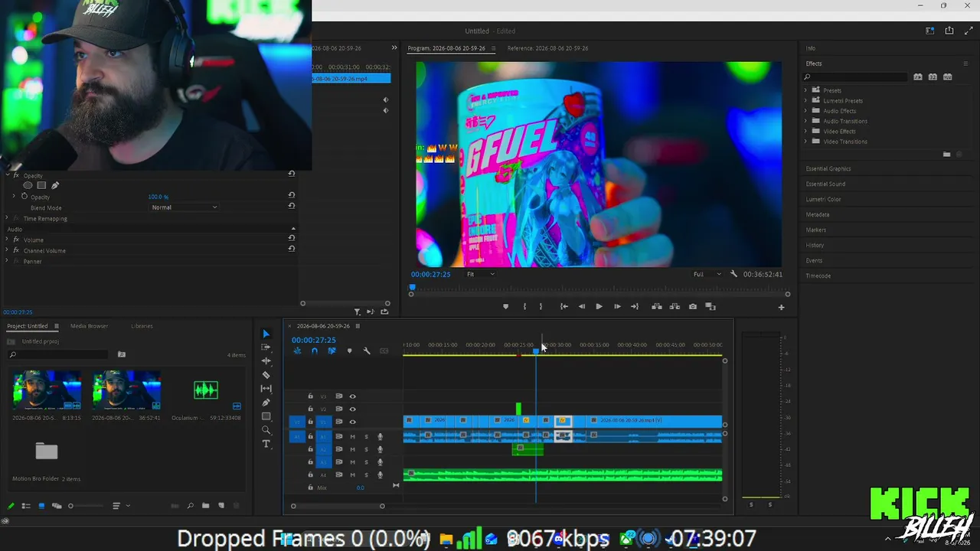
Task: Add a marker in the timeline panel
Action: [349, 350]
